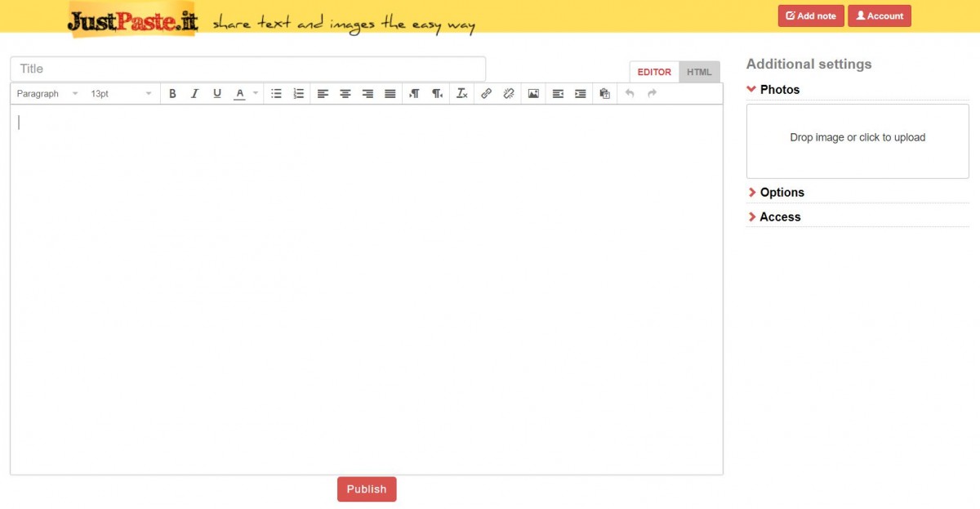
Task: Toggle underline text formatting
Action: point(217,94)
